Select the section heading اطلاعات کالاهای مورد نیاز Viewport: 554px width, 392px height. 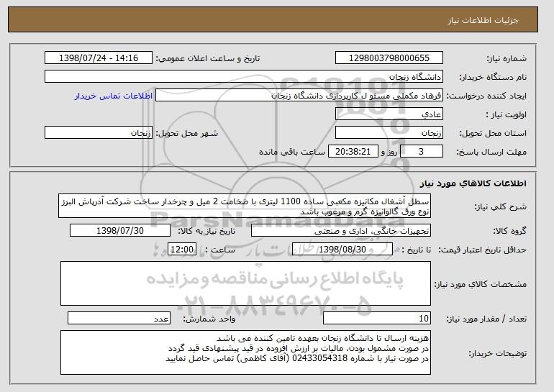pyautogui.click(x=473, y=183)
